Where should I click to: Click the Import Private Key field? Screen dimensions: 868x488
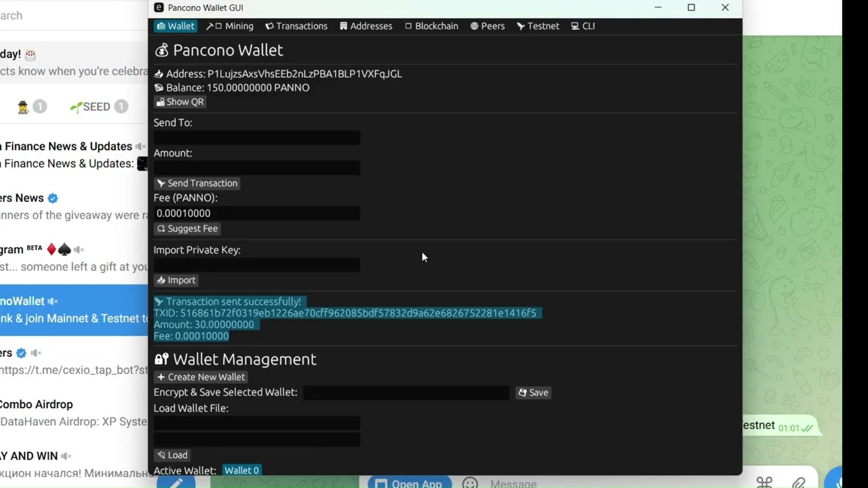coord(257,265)
